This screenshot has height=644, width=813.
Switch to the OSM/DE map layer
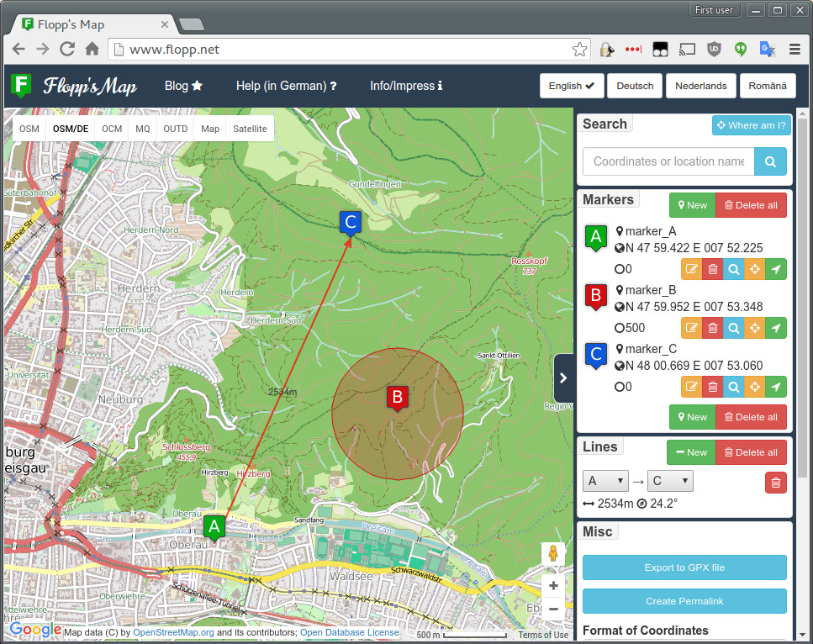click(71, 129)
